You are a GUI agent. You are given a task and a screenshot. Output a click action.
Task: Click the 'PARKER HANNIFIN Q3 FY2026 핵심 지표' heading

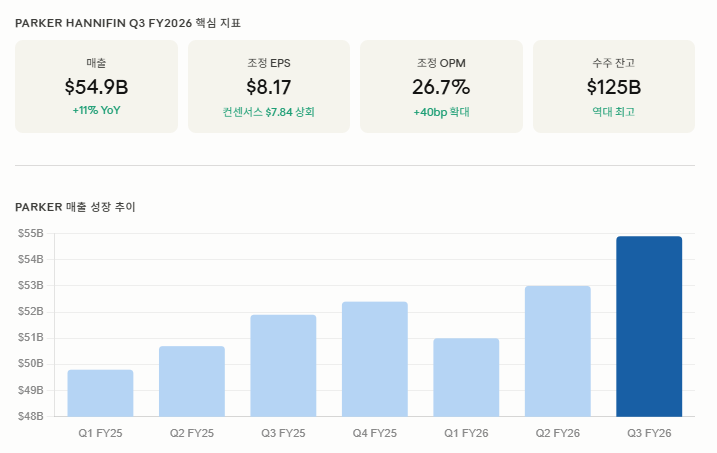click(128, 23)
